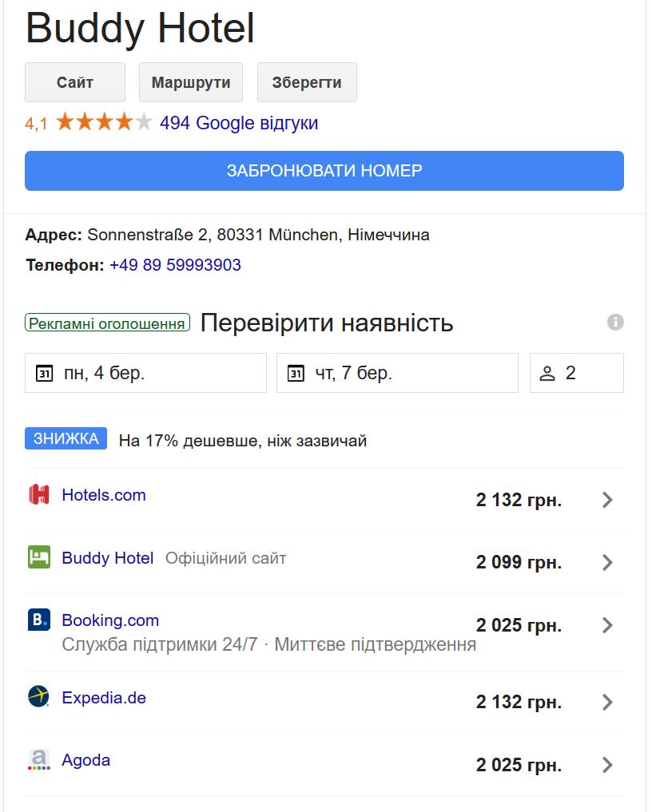Click the Expedia.de logo icon
This screenshot has width=652, height=812.
click(38, 697)
